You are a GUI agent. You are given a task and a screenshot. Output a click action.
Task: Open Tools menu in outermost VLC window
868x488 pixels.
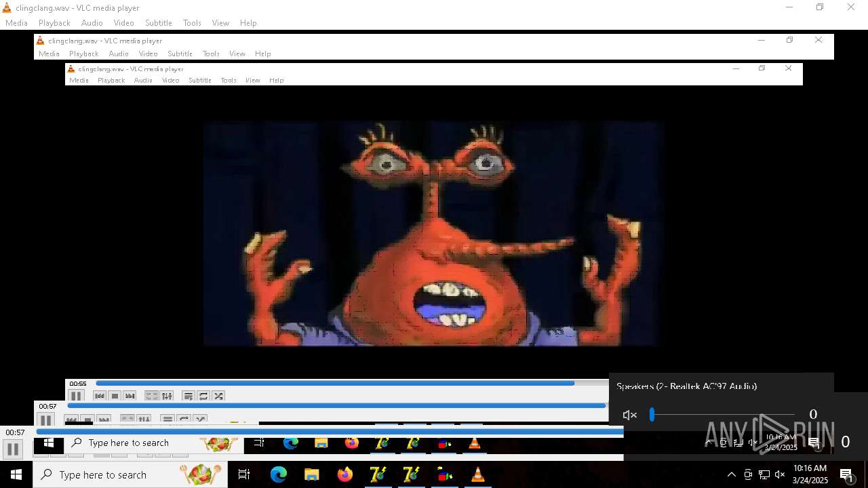coord(192,23)
